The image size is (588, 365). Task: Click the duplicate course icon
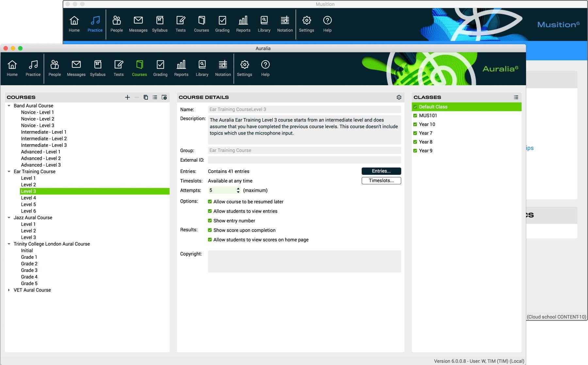coord(146,97)
